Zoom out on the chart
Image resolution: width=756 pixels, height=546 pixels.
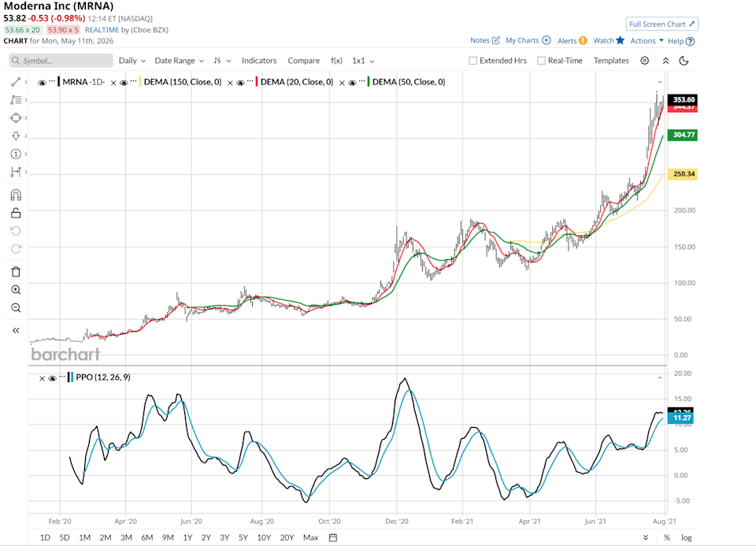pos(16,308)
